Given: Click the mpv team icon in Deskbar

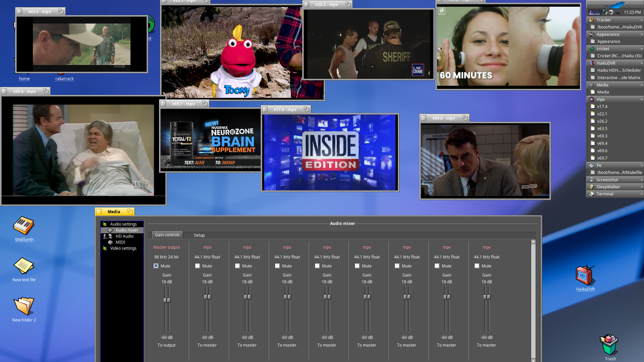Looking at the screenshot, I should tap(592, 99).
